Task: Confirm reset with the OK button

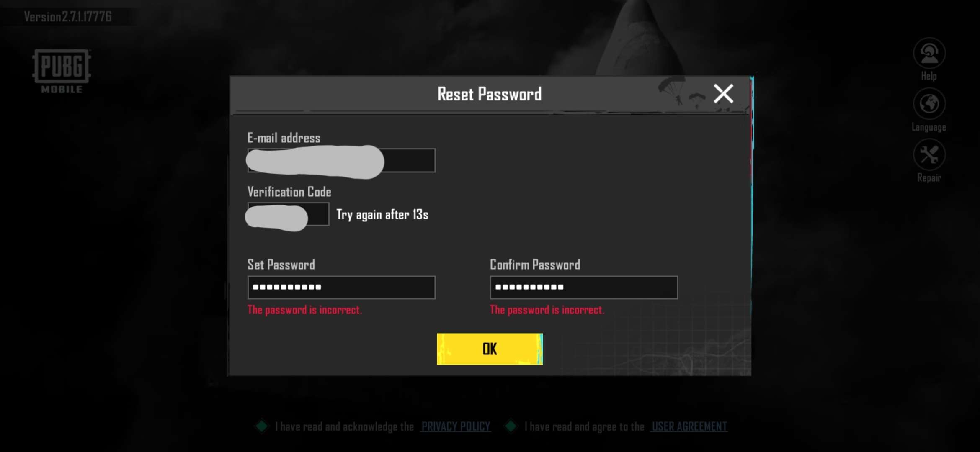Action: coord(490,349)
